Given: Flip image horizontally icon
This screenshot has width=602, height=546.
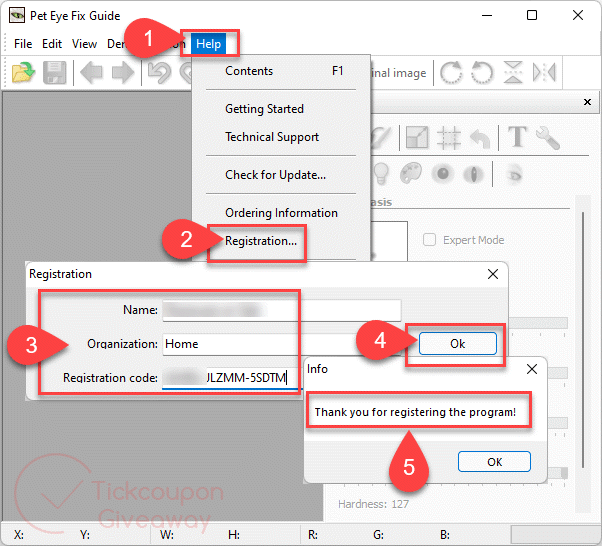Looking at the screenshot, I should [x=544, y=72].
